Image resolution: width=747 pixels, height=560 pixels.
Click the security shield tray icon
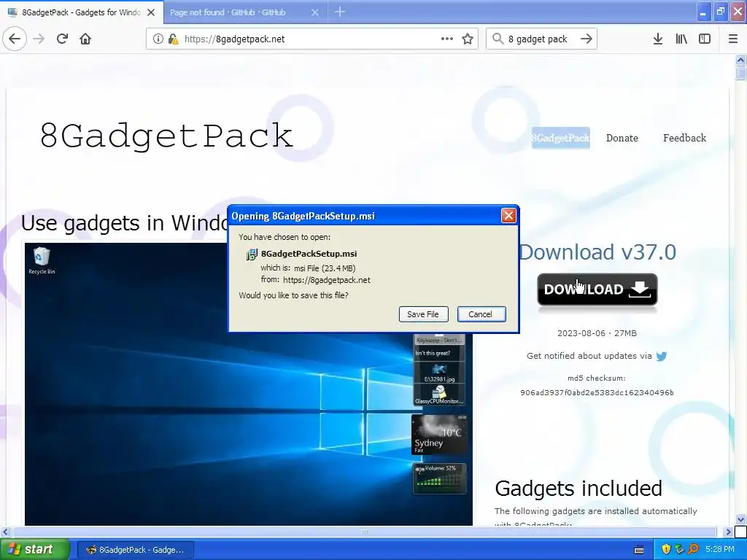coord(666,550)
